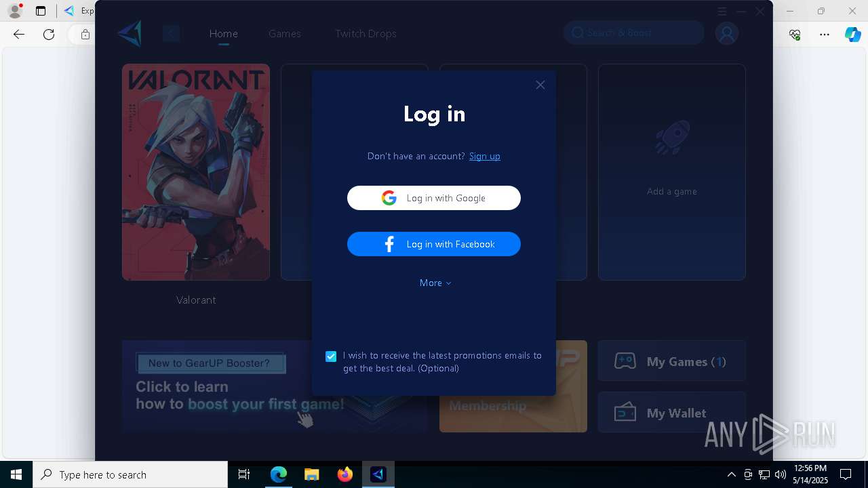The image size is (868, 488).
Task: Switch to the Home tab
Action: [x=223, y=33]
